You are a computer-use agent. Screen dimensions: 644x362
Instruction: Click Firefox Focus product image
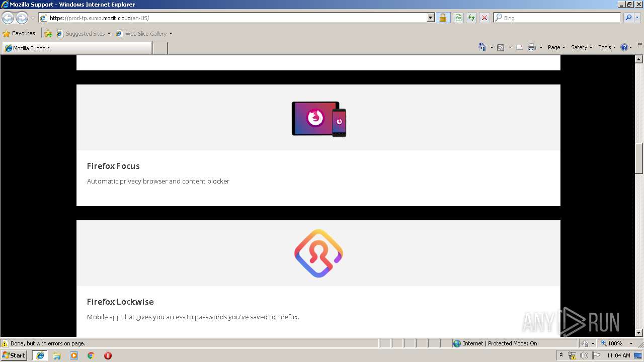(x=319, y=119)
